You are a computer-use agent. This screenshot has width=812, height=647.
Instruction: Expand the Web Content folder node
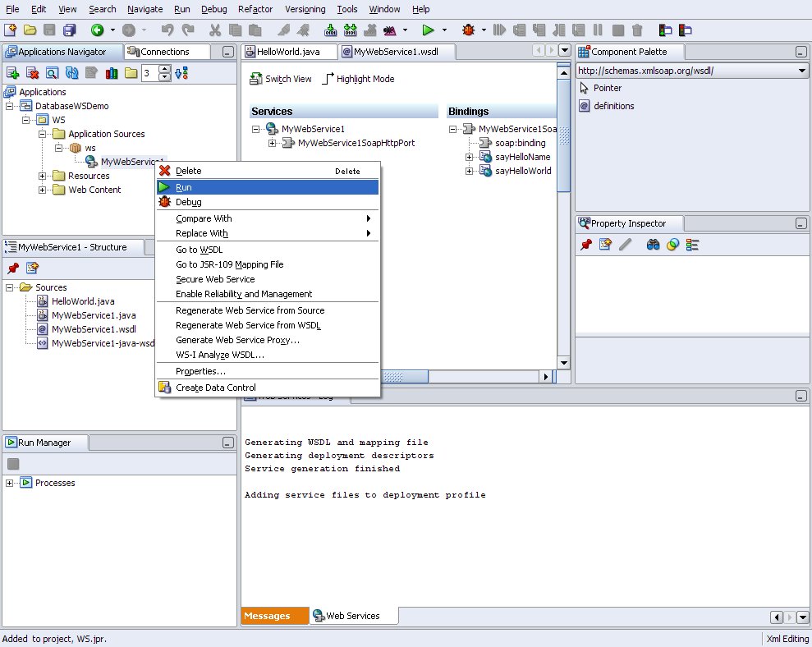click(x=42, y=190)
